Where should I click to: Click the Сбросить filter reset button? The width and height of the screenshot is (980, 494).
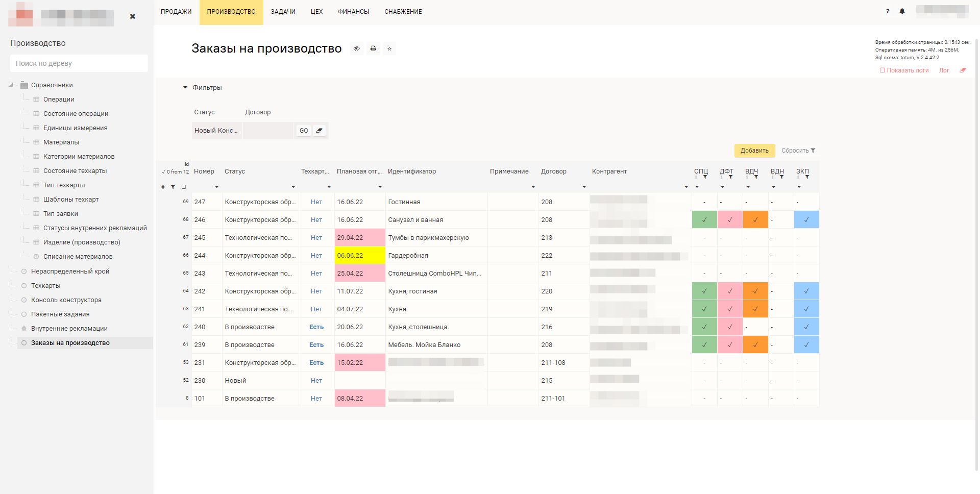click(798, 151)
